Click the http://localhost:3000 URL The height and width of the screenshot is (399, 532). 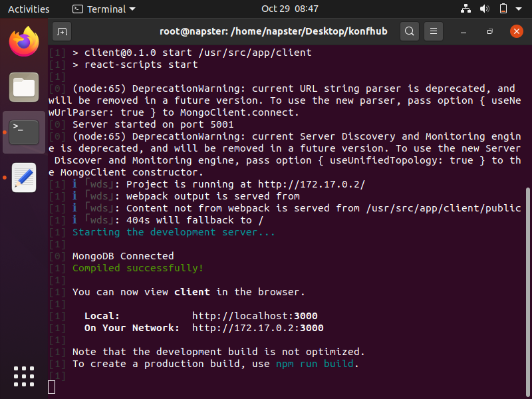point(255,316)
